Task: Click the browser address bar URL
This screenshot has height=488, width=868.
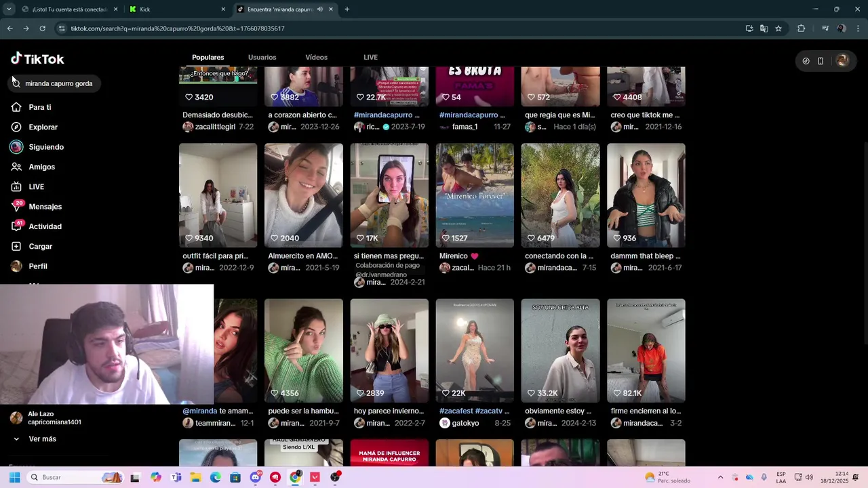Action: [x=178, y=28]
